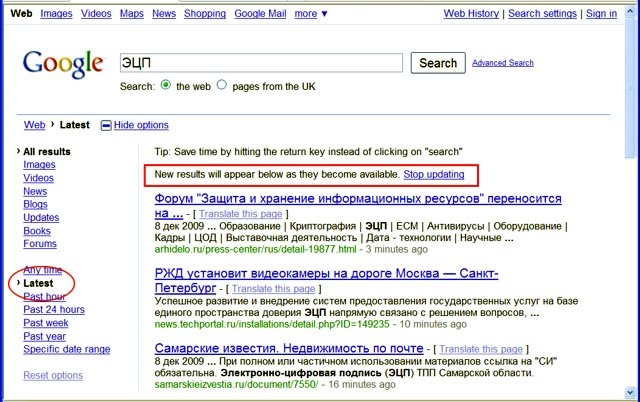Click Web breadcrumb link
The height and width of the screenshot is (402, 640).
[34, 125]
